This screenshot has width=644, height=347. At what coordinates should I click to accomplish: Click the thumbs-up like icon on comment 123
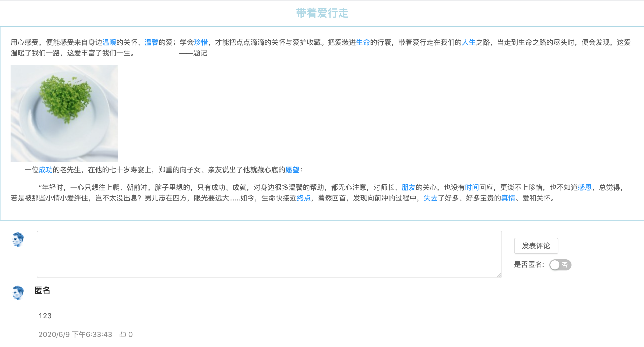coord(123,334)
